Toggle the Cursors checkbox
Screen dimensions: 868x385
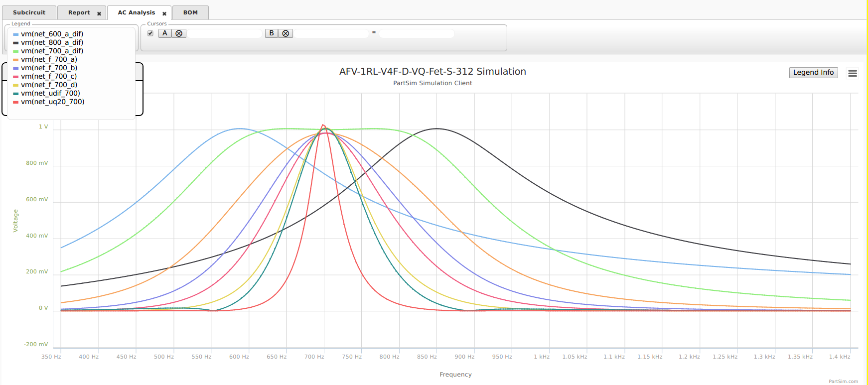(150, 33)
